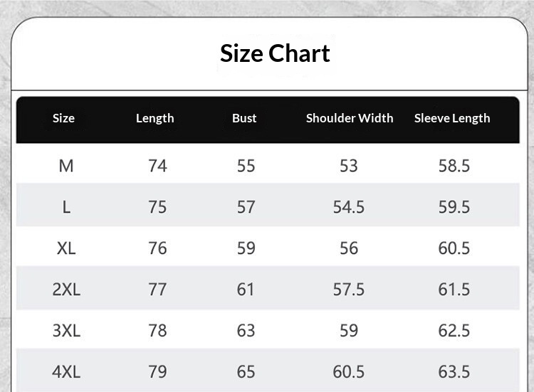Select the 4XL size row label
Screen dimensions: 534x392
[x=66, y=371]
